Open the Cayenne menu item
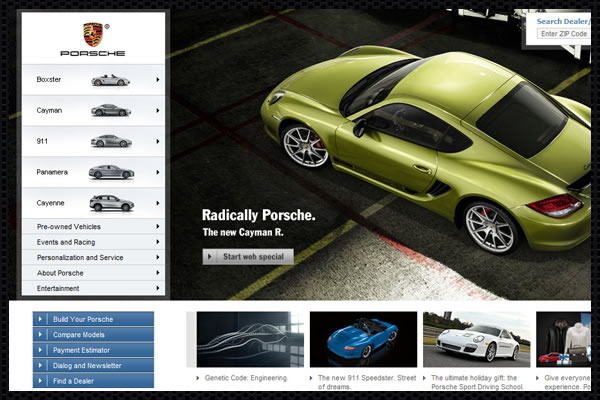Viewport: 600px width, 400px height. [x=93, y=203]
